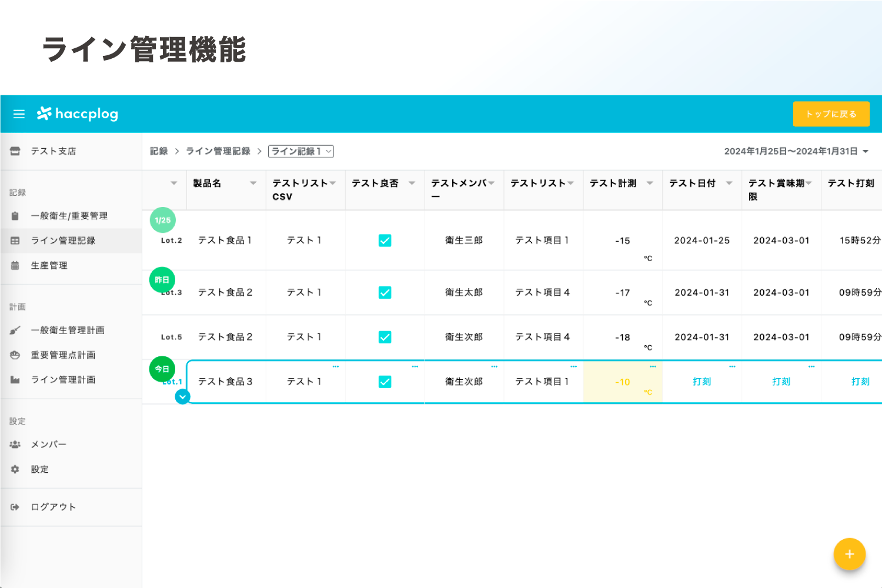Click the clipboard icon for 一般衛生/重要管理
The image size is (882, 588).
[15, 216]
